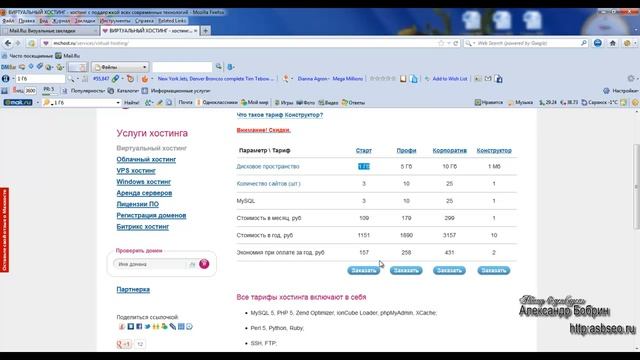Viewport: 640px width, 360px height.
Task: Open the Партнерка link
Action: (133, 289)
